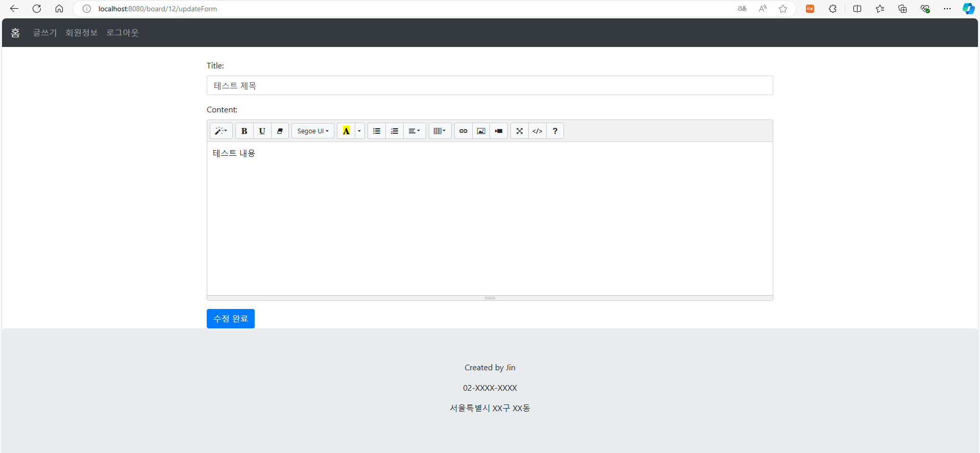980x453 pixels.
Task: Open the 글쓰기 navbar link
Action: point(45,33)
